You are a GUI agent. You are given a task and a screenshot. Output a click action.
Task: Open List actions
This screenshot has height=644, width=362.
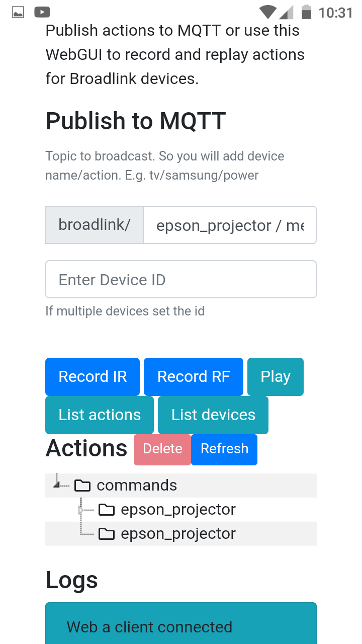pyautogui.click(x=100, y=415)
